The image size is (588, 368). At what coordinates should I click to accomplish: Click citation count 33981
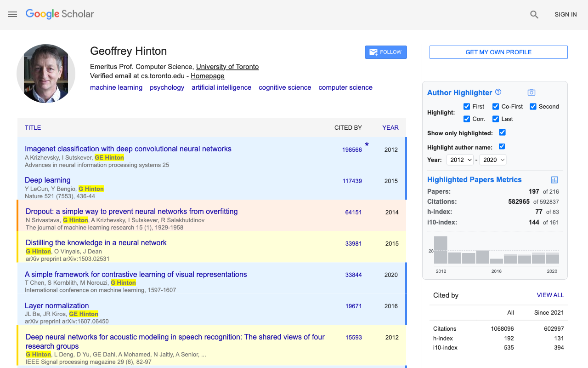[x=354, y=243]
